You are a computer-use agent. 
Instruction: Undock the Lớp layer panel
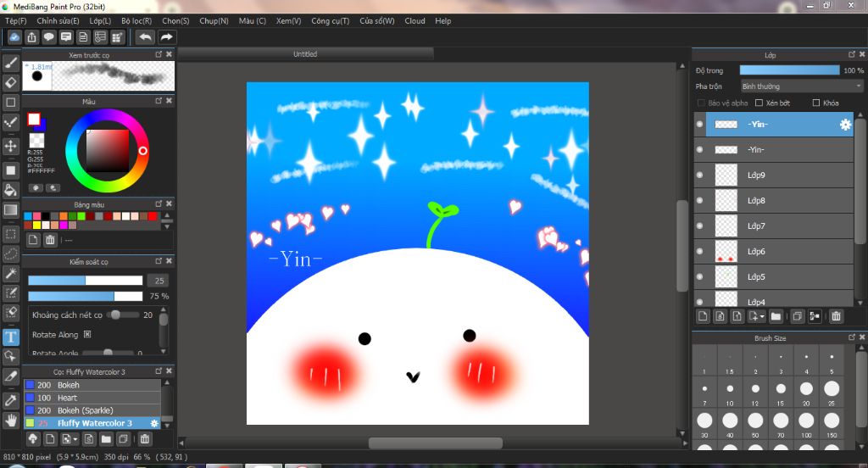click(851, 54)
